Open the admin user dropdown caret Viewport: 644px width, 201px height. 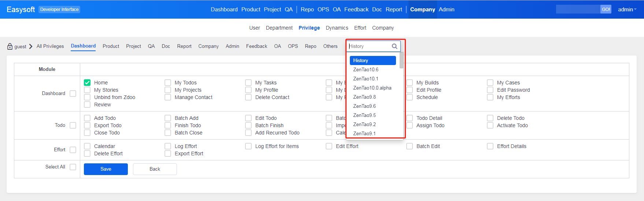[x=635, y=10]
